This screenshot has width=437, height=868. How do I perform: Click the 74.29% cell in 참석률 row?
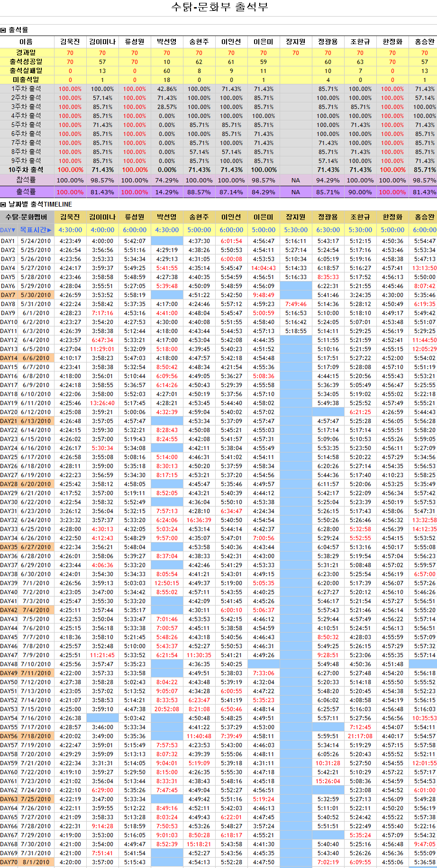click(x=167, y=180)
